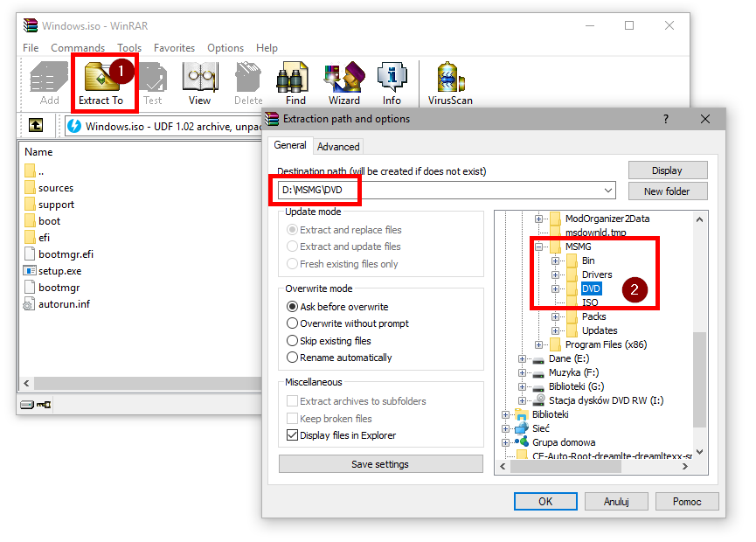Open the Favorites menu

click(x=174, y=48)
